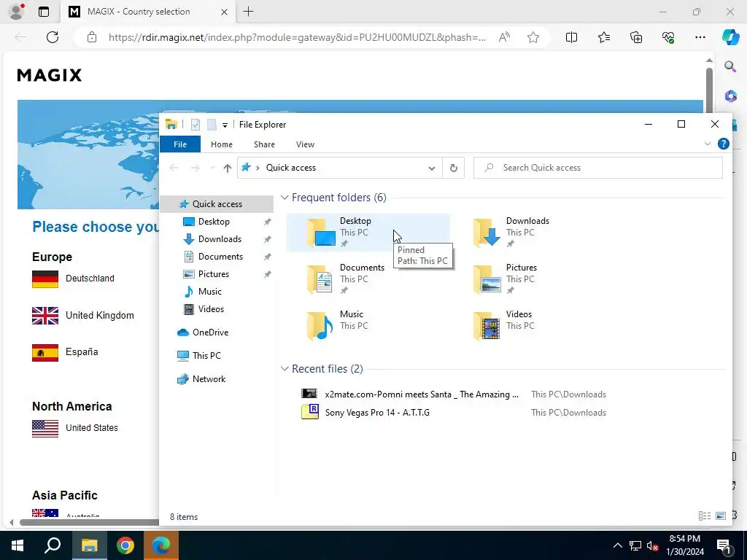Open the Copilot sidebar in Edge

coord(730,37)
